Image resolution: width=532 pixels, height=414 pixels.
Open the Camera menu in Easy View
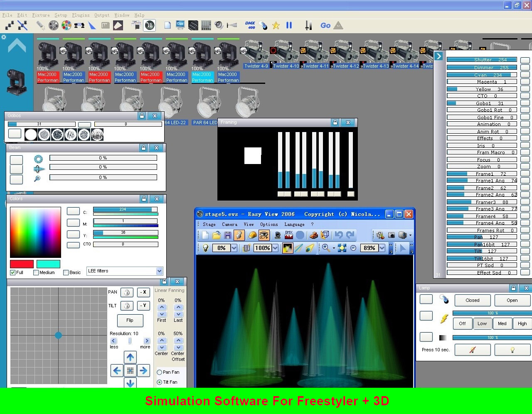point(229,224)
